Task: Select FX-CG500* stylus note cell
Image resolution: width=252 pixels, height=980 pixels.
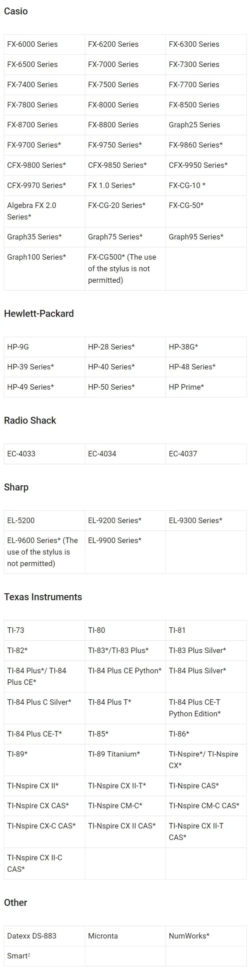Action: (125, 269)
